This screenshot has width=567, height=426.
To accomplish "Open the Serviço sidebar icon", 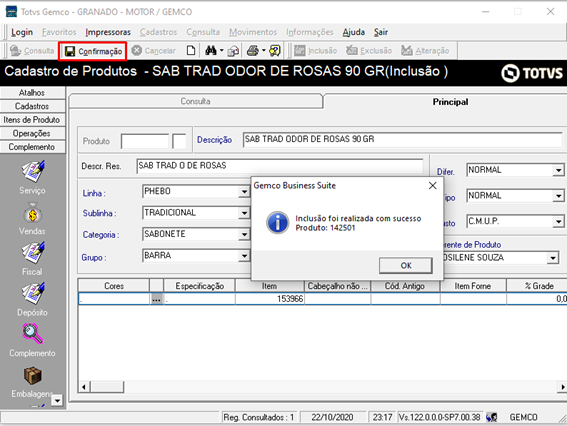I will [33, 171].
